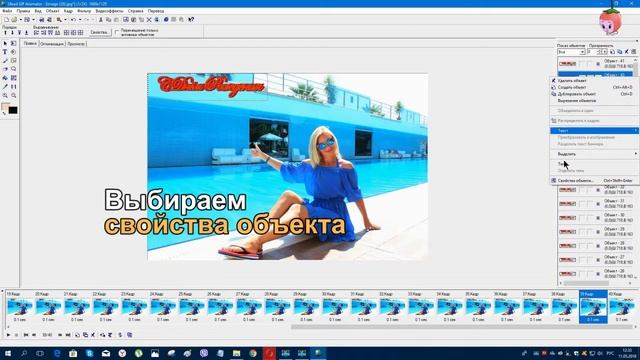Open dropdown arrow beside the Open file icon

(x=20, y=20)
